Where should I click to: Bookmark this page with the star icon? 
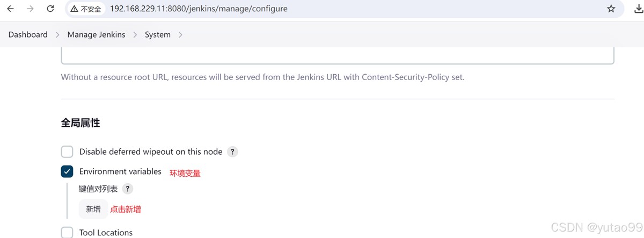611,9
